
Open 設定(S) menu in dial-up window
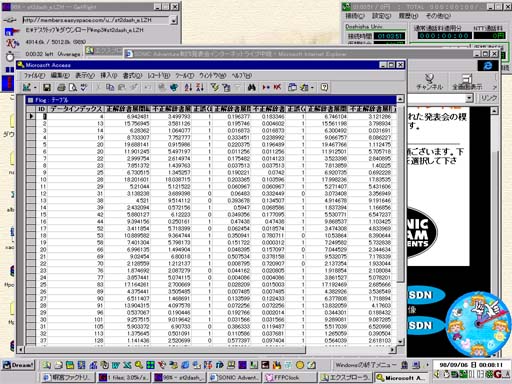coord(381,16)
